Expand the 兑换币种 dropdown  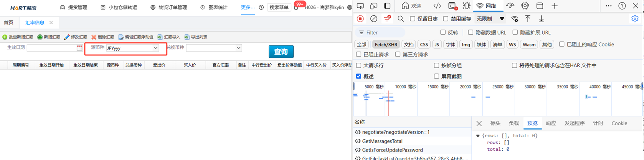238,48
